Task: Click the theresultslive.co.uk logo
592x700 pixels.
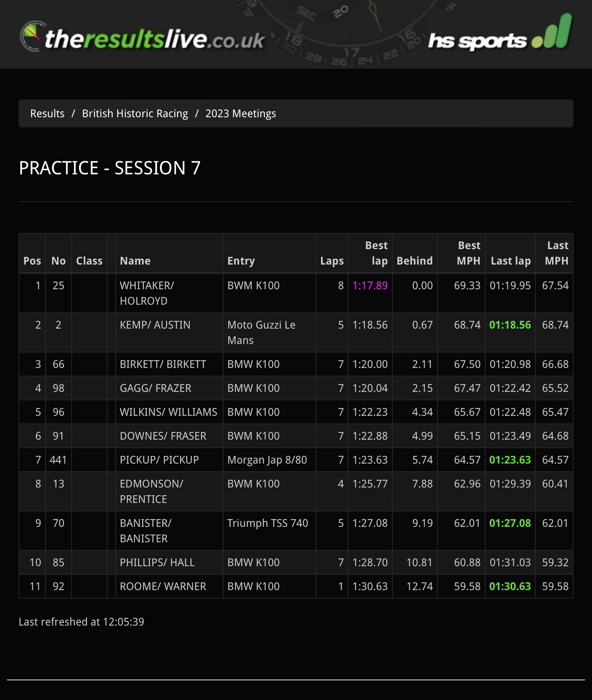Action: coord(142,37)
